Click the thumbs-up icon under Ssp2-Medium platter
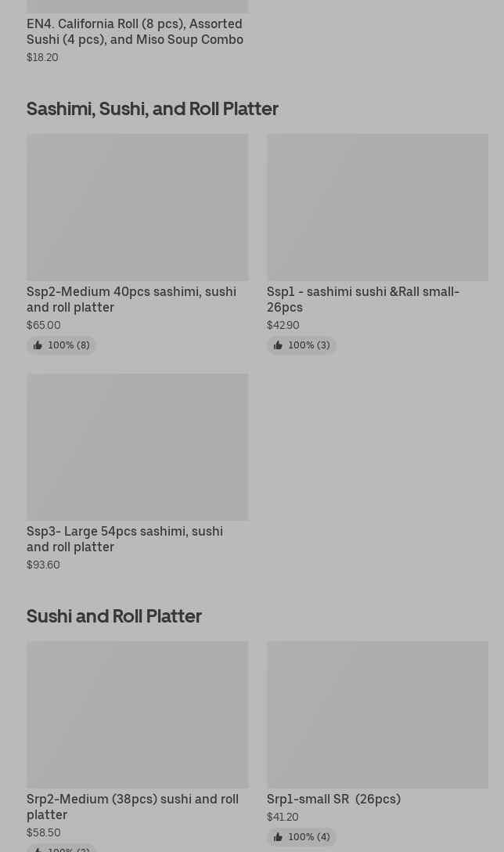Screen dimensions: 504x852 click(x=38, y=345)
